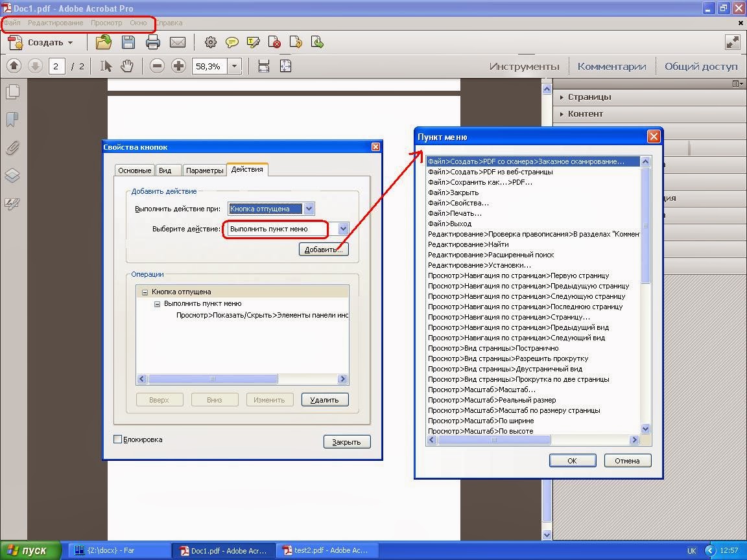Click the page number input field

[56, 66]
